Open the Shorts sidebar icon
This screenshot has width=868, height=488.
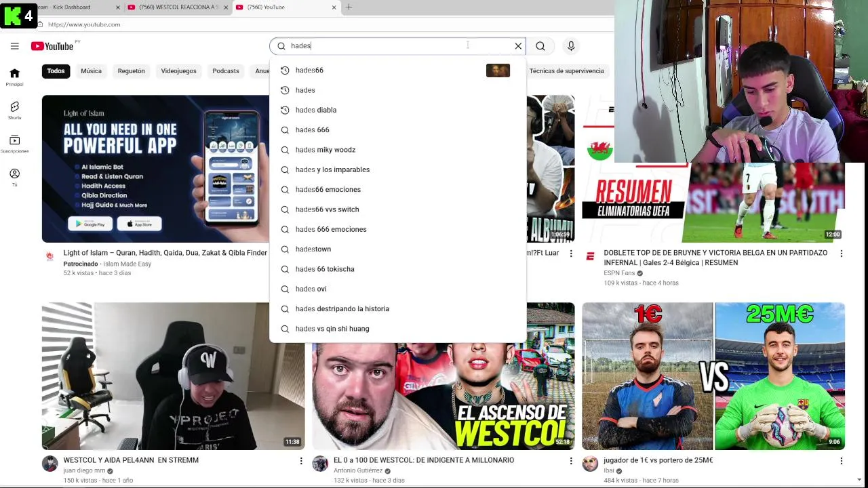click(14, 110)
